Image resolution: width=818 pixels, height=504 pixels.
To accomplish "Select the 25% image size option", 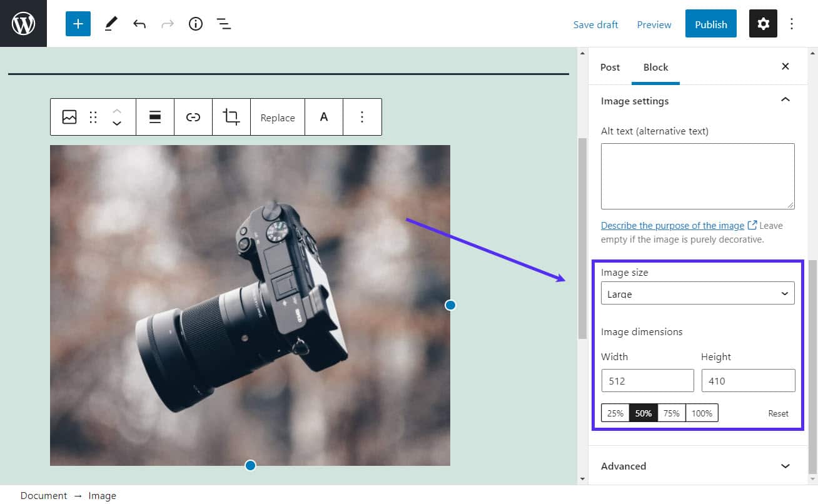I will point(615,413).
